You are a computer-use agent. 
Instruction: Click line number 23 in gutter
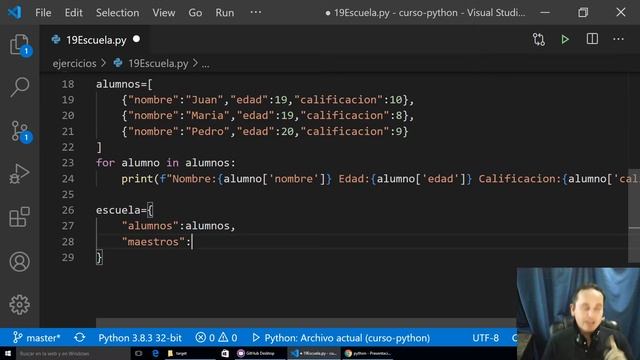coord(68,163)
